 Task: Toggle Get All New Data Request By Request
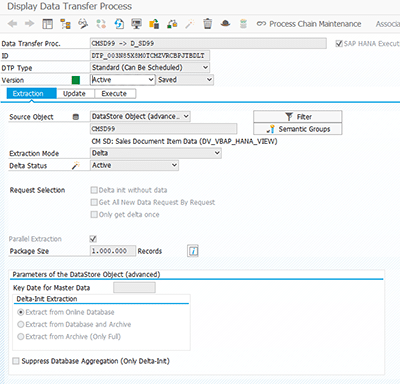(x=94, y=202)
